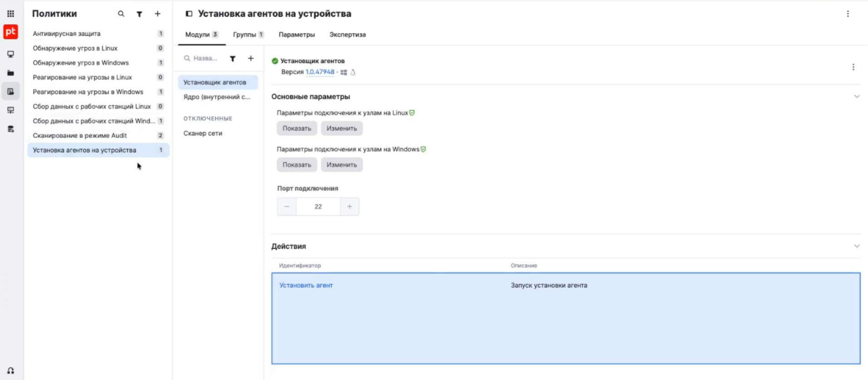Collapse the Основные параметры section
The image size is (868, 380).
coord(857,96)
